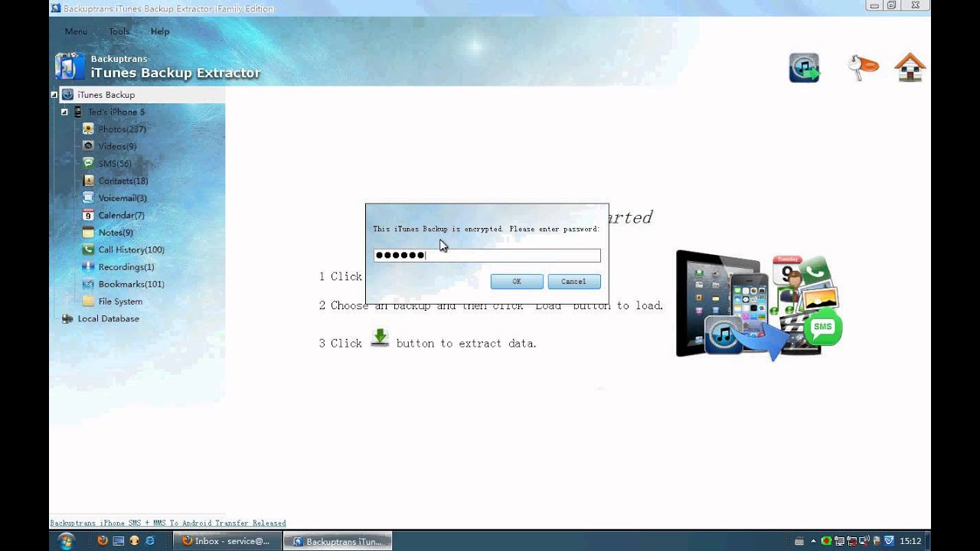
Task: Select the Photos(237) tree entry
Action: point(122,129)
